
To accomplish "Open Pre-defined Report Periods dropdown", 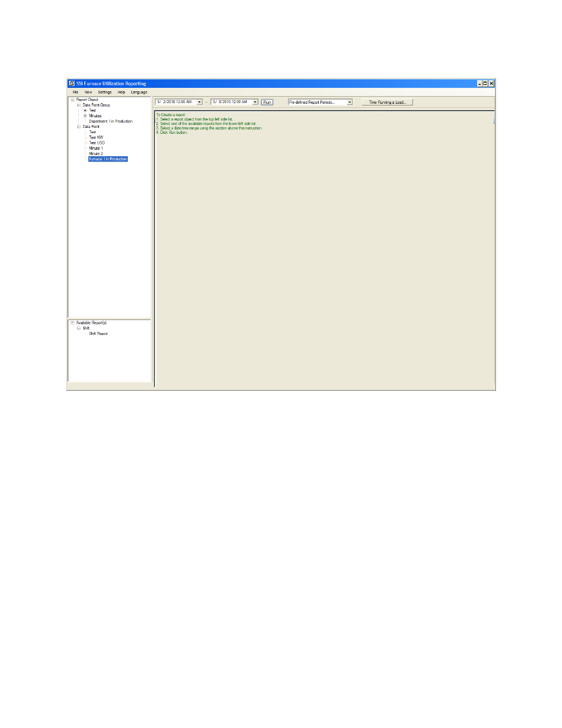I will [x=349, y=102].
